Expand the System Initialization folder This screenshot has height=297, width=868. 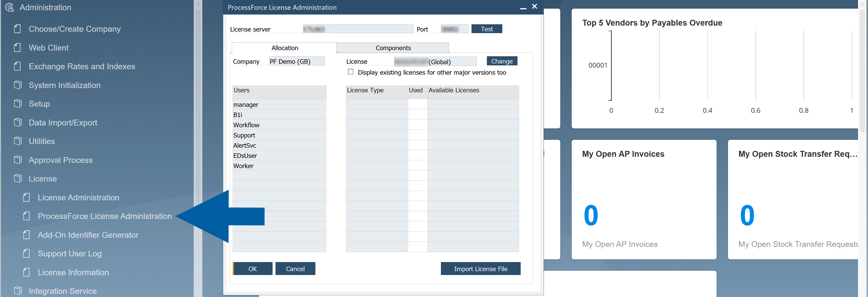coord(65,85)
